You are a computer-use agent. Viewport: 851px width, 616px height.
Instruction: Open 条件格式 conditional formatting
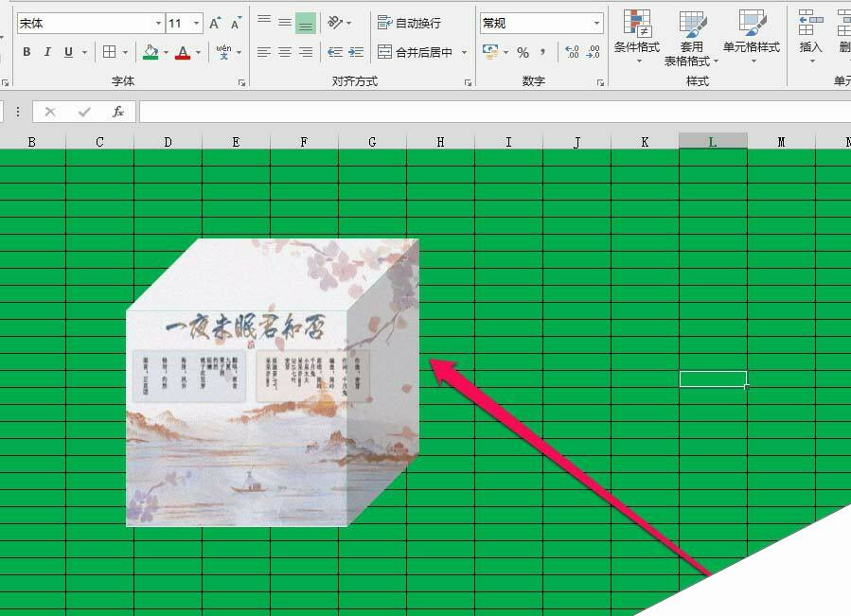[x=637, y=37]
